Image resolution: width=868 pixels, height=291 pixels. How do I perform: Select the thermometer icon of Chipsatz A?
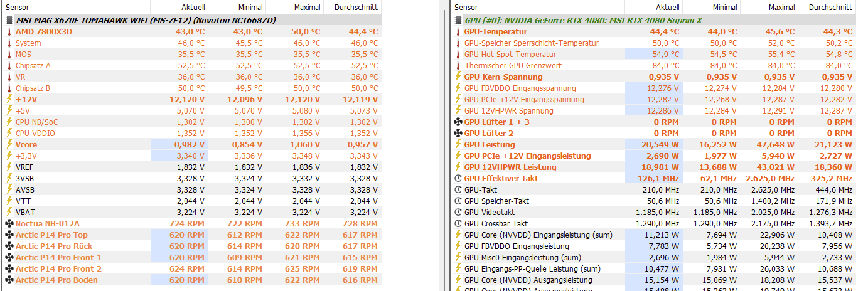[x=9, y=65]
